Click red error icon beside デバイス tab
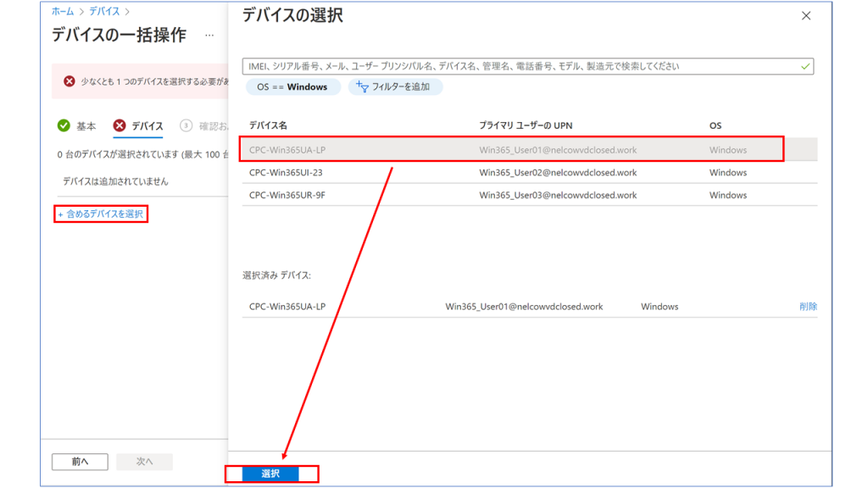Viewport: 868px width, 488px height. point(120,125)
